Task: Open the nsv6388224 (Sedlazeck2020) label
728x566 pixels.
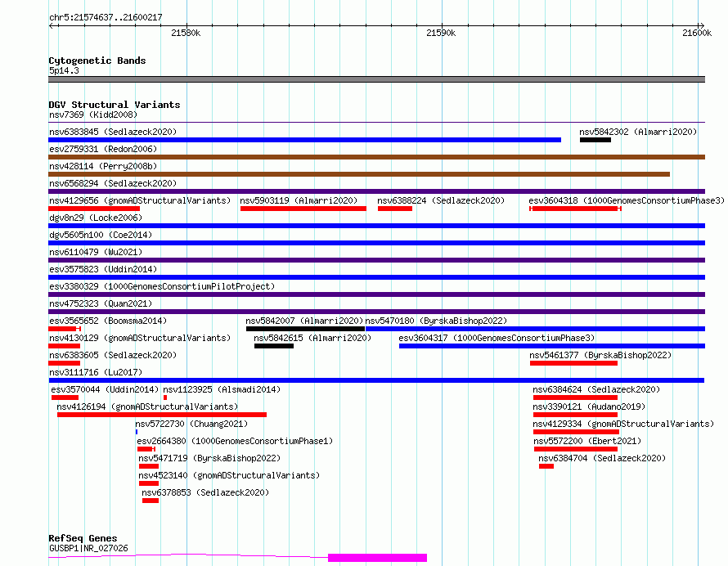Action: tap(441, 200)
